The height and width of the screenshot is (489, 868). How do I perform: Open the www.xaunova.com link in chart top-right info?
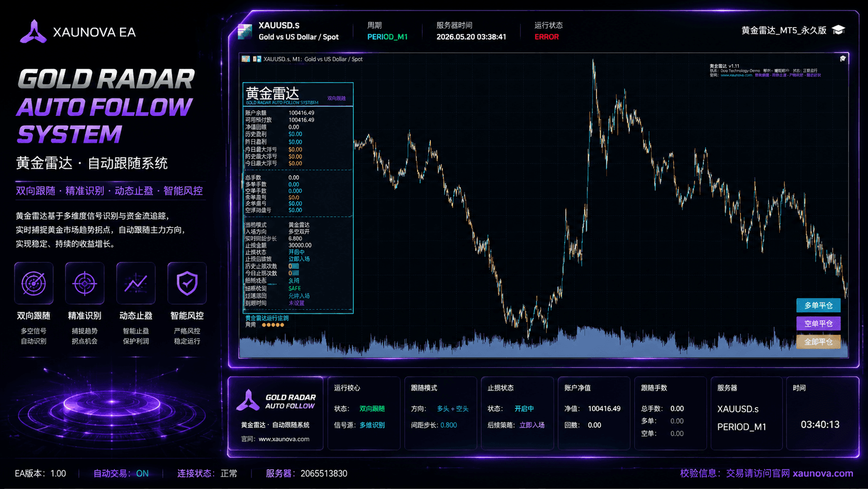point(736,75)
